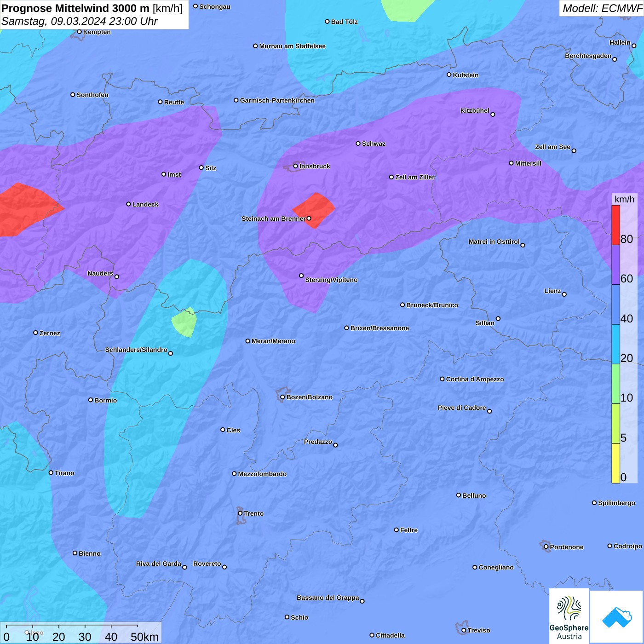Click the date 'Samstag, 09.03.2024 23:00 Uhr'
644x644 pixels.
coord(80,21)
